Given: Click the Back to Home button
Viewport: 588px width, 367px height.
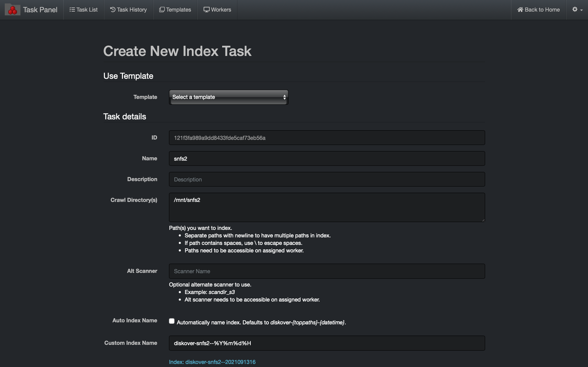Looking at the screenshot, I should pyautogui.click(x=538, y=10).
